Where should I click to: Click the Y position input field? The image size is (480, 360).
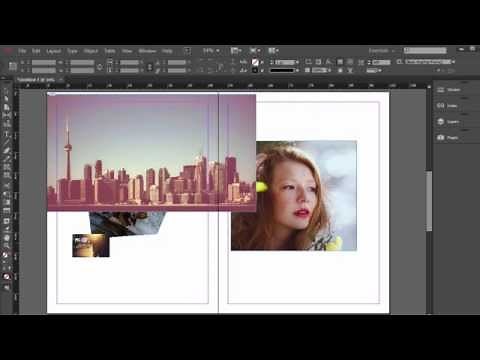[x=44, y=70]
